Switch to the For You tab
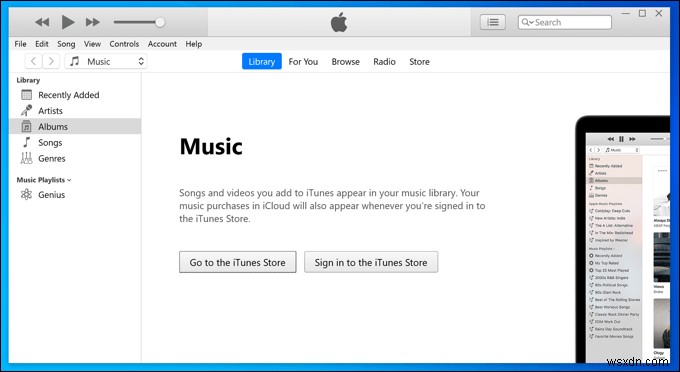This screenshot has width=680, height=372. pos(303,62)
